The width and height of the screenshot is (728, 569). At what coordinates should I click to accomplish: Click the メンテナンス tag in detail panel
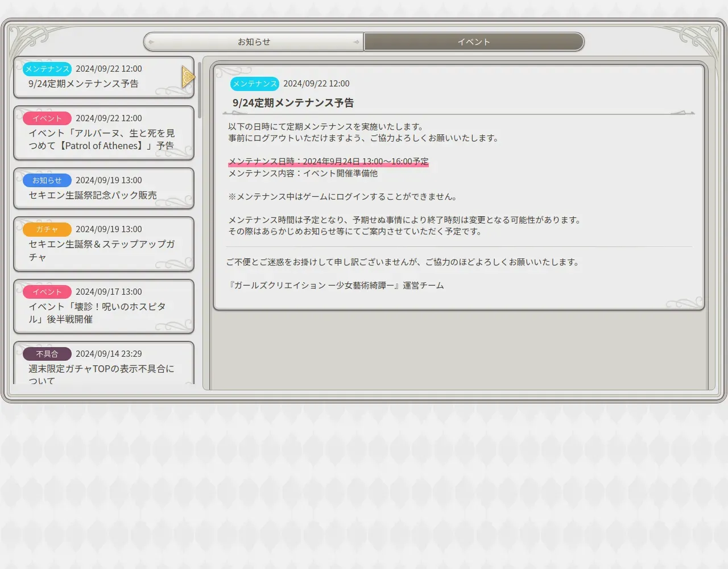[x=255, y=84]
